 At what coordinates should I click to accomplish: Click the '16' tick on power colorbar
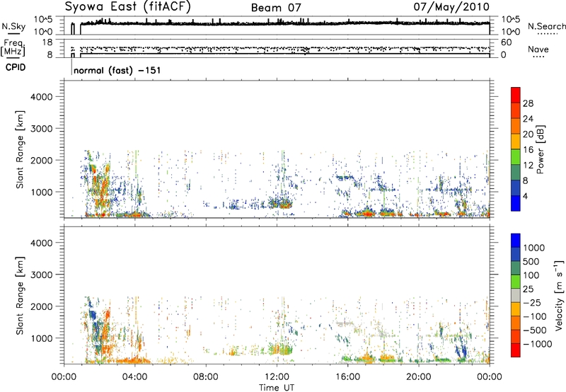tap(528, 149)
